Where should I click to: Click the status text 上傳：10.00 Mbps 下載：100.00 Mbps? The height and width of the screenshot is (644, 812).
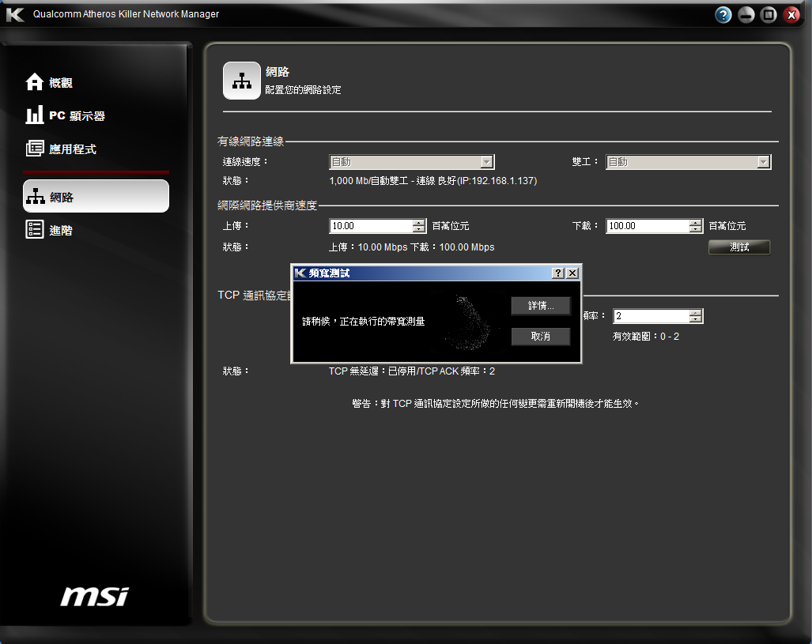[412, 247]
